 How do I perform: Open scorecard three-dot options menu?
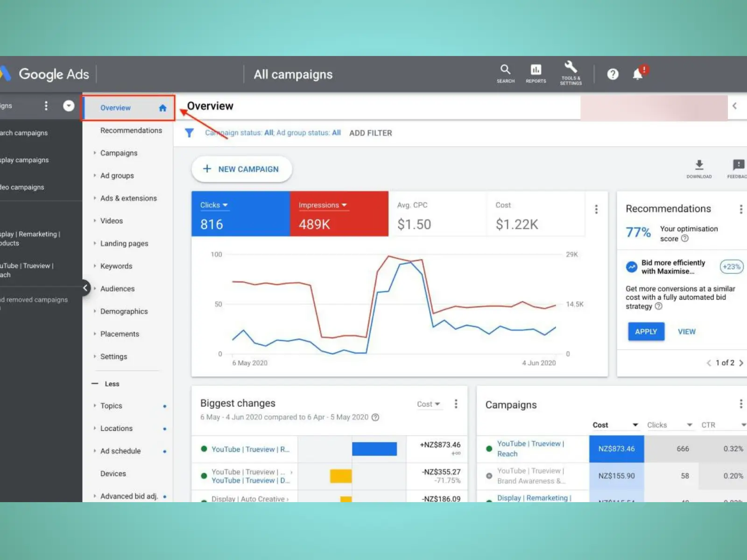[596, 210]
